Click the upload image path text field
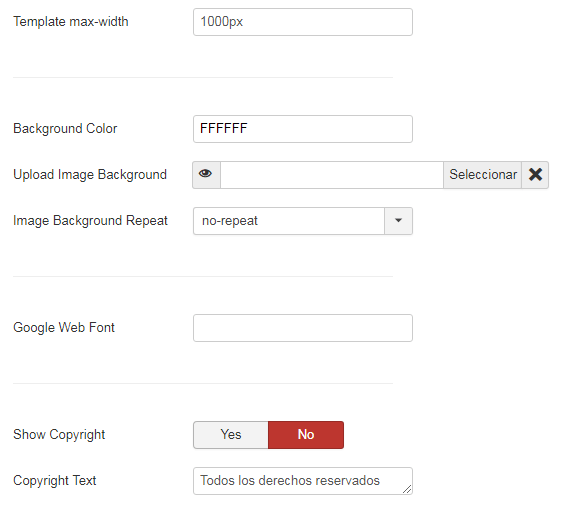The width and height of the screenshot is (580, 510). pos(332,175)
